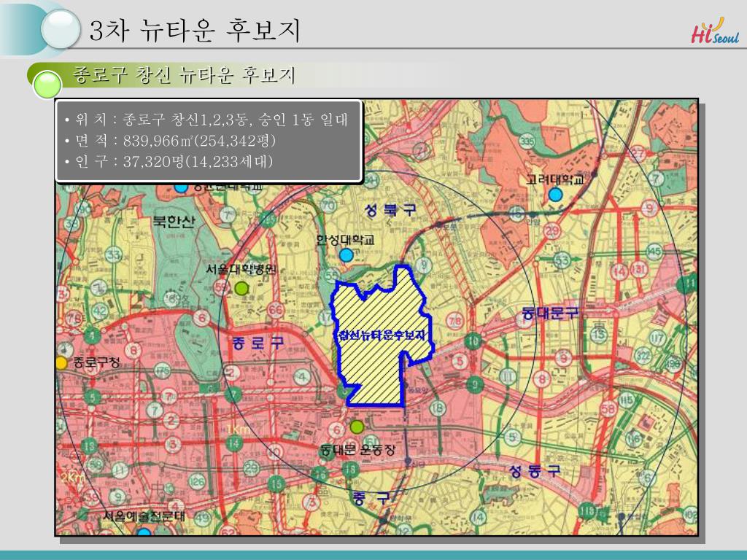Click the 동대문 운동장 label
Image resolution: width=747 pixels, height=560 pixels.
(x=357, y=449)
